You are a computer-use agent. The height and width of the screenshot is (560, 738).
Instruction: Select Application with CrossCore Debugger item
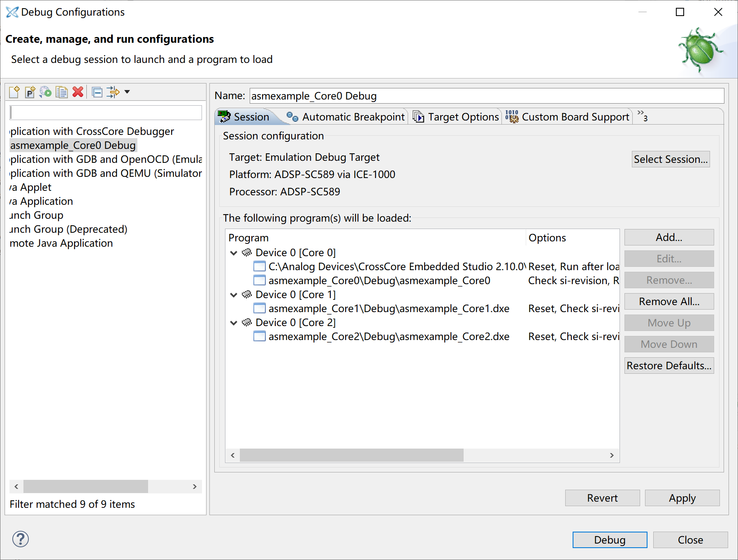pos(92,131)
